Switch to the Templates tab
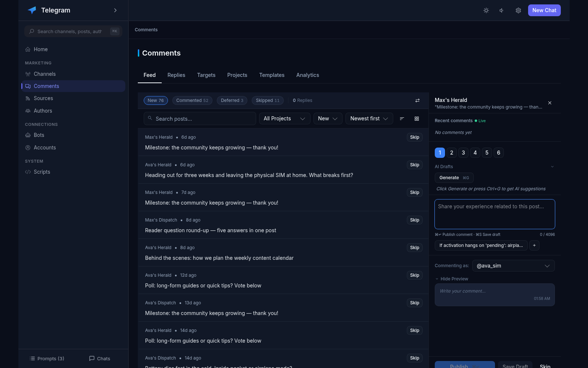 tap(272, 75)
